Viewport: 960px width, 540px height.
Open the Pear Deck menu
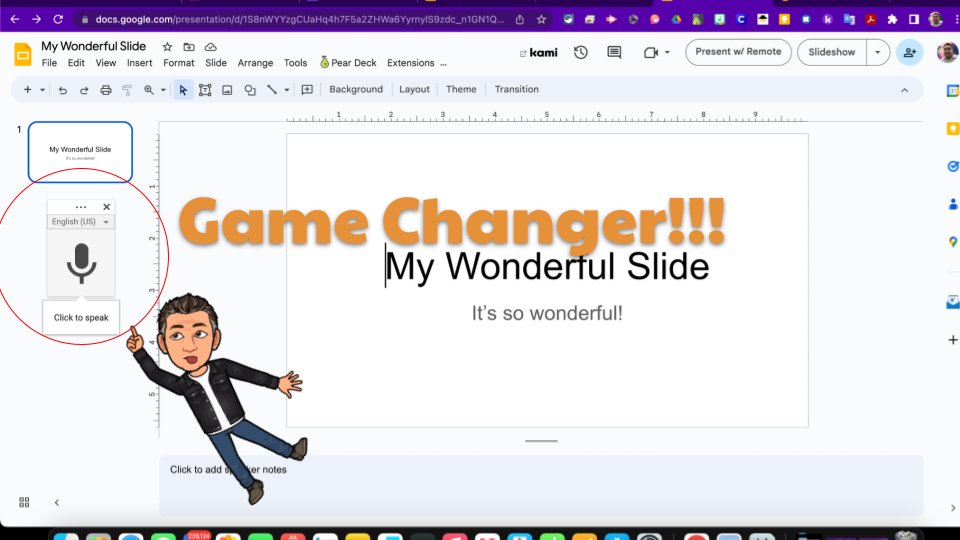coord(348,63)
